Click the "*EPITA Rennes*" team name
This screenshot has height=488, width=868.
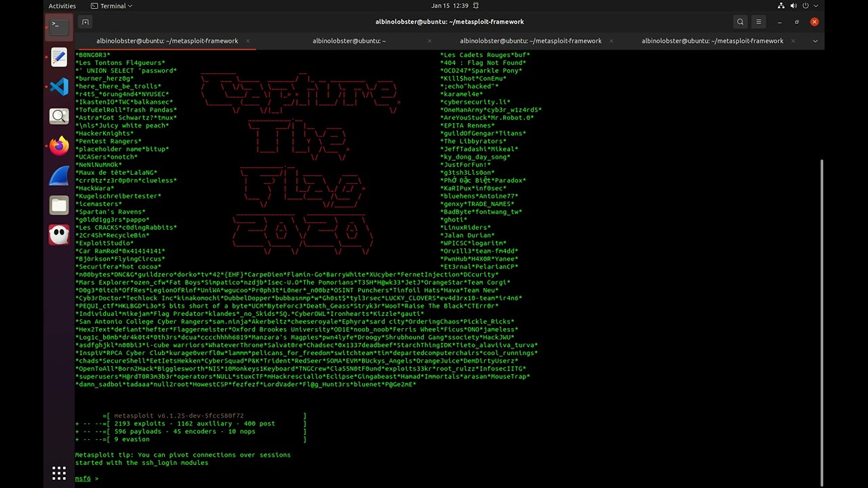click(468, 125)
